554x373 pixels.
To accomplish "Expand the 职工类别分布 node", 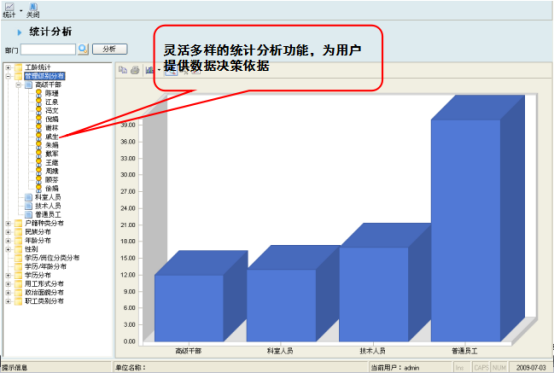I will pos(8,301).
